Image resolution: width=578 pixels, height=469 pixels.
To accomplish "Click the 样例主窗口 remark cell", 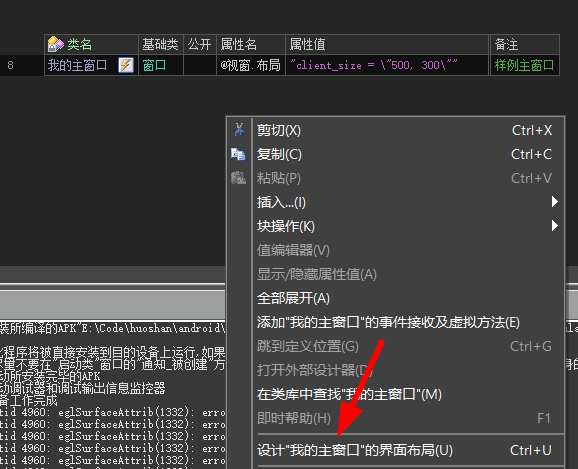I will [x=525, y=65].
